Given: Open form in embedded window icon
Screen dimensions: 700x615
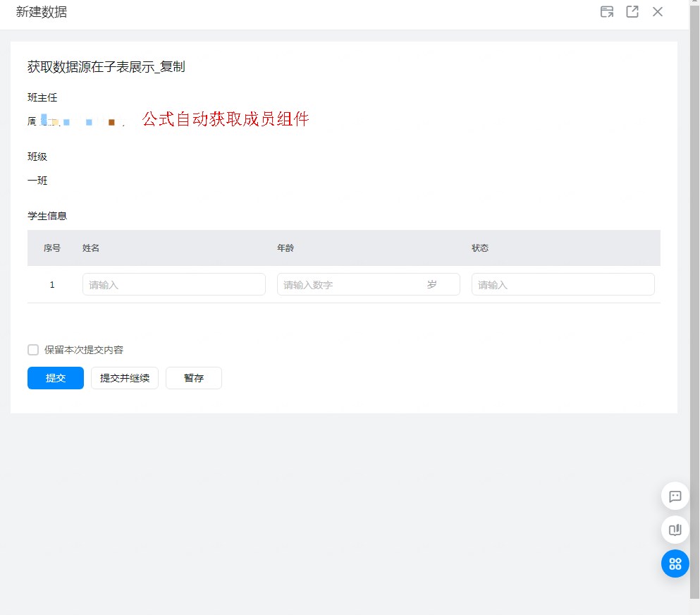Looking at the screenshot, I should tap(607, 11).
